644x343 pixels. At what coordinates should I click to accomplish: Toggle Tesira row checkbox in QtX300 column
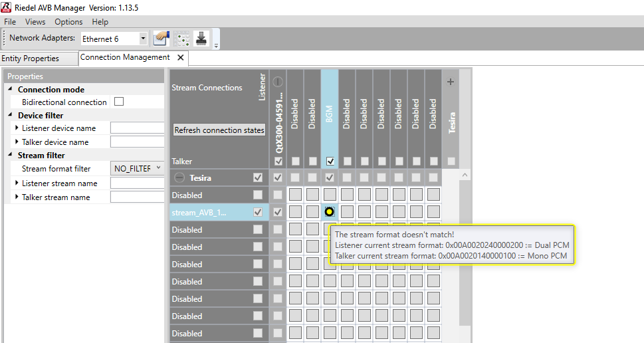(x=278, y=177)
